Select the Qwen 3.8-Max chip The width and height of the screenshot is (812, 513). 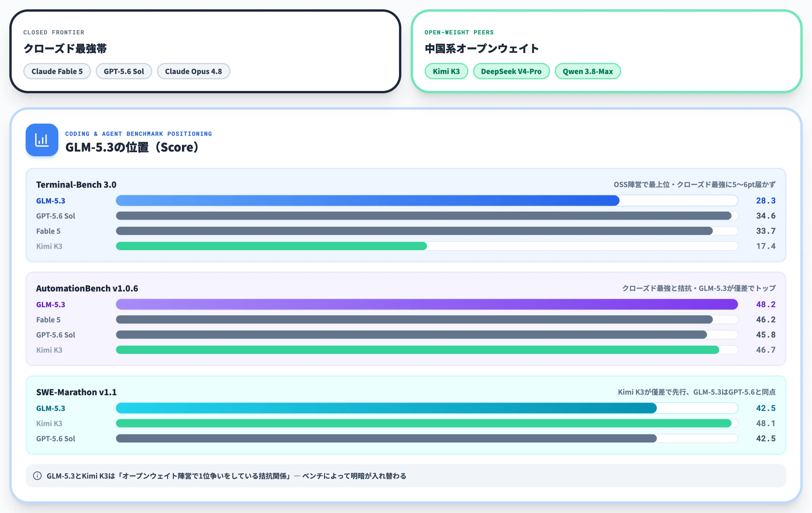588,71
